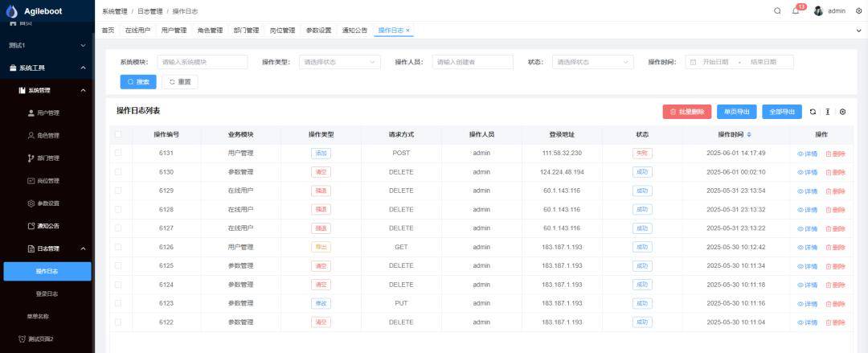This screenshot has width=868, height=353.
Task: Click the 全部导出 button
Action: tap(782, 112)
